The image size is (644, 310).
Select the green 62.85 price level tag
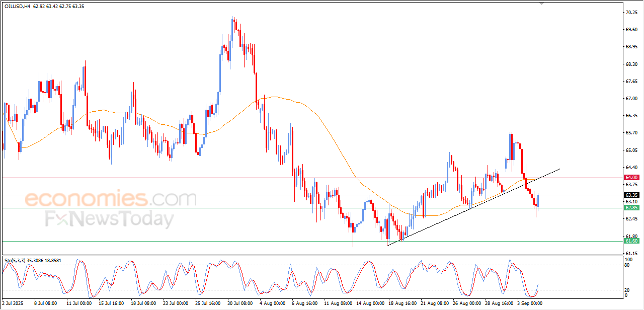[631, 208]
